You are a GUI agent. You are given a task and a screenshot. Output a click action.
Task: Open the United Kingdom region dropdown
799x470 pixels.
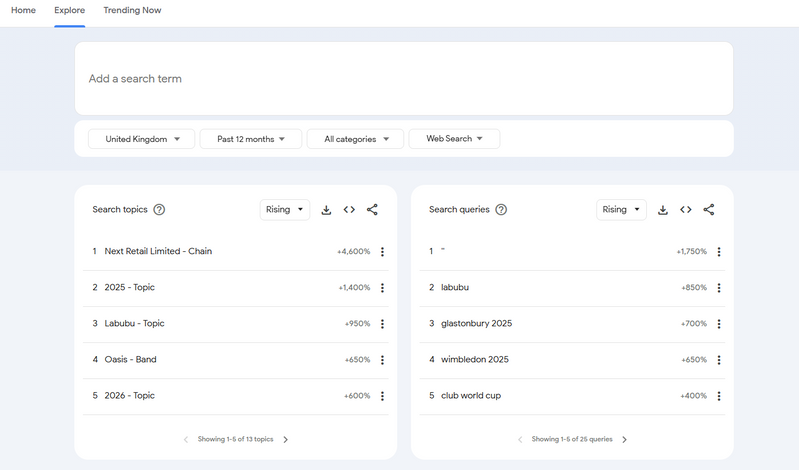(142, 139)
